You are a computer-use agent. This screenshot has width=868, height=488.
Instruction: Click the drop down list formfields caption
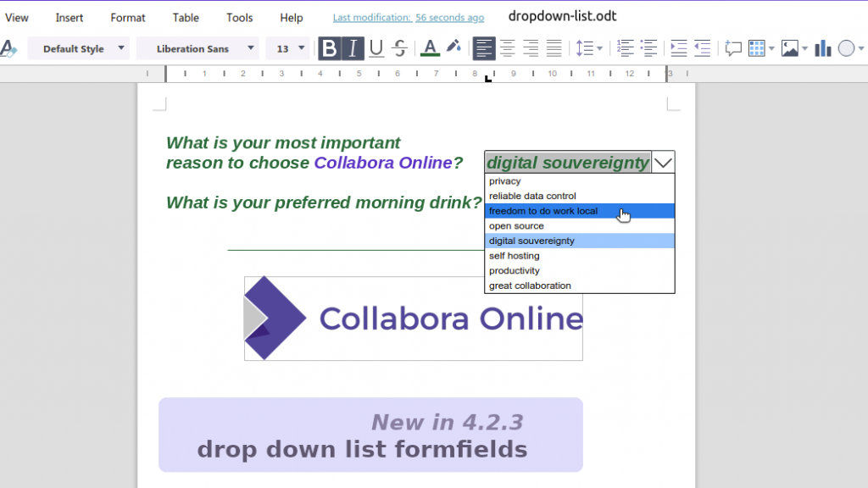362,449
